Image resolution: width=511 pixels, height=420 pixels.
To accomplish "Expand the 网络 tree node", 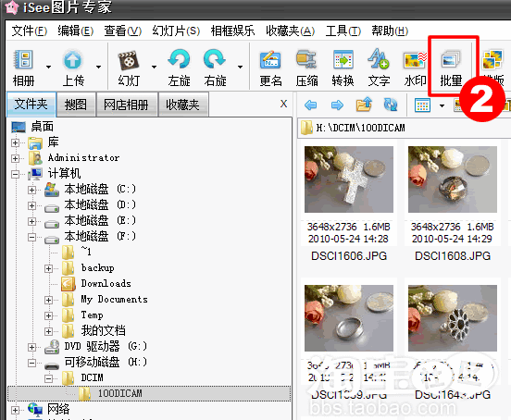I will coord(15,410).
